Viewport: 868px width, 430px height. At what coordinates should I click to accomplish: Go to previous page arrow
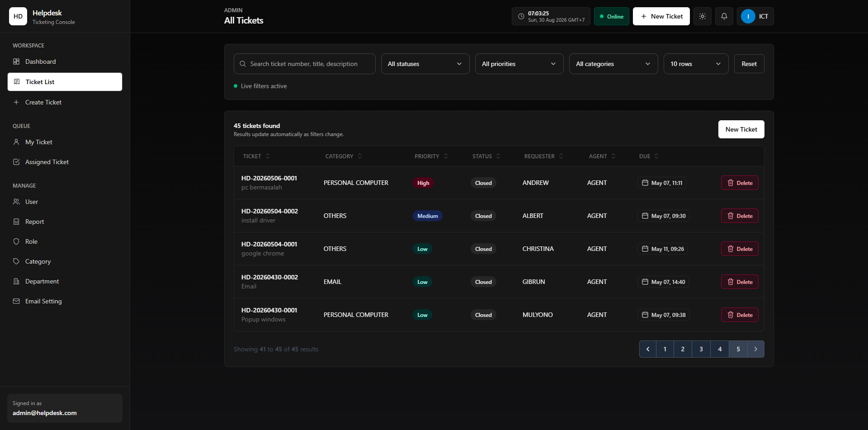pyautogui.click(x=648, y=349)
